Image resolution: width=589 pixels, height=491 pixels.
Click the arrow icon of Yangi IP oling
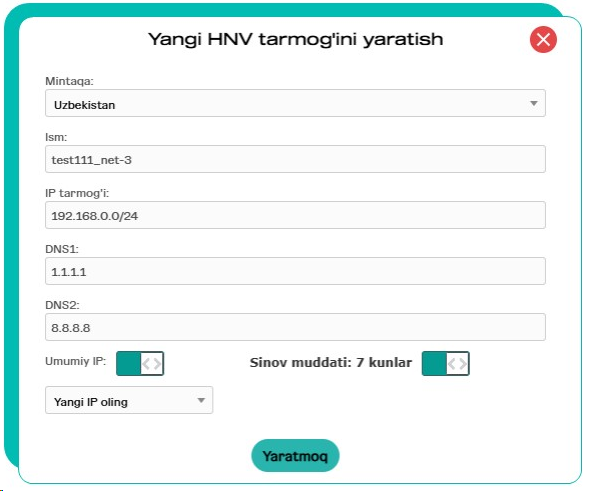[x=201, y=400]
